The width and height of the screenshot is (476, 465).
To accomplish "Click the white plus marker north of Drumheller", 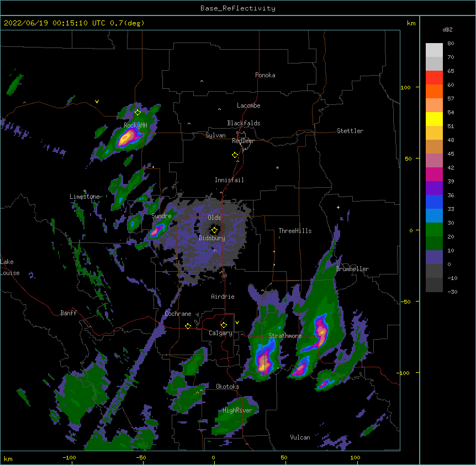I will pyautogui.click(x=338, y=207).
